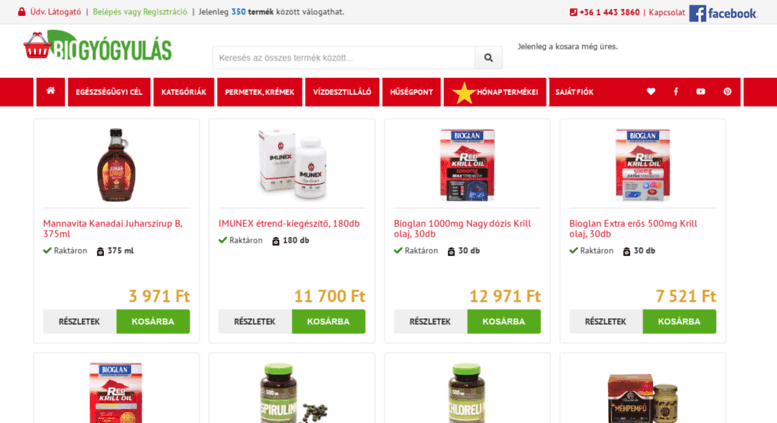Open the Egészségügyi cél menu
Screen dimensions: 777x423
pyautogui.click(x=109, y=92)
